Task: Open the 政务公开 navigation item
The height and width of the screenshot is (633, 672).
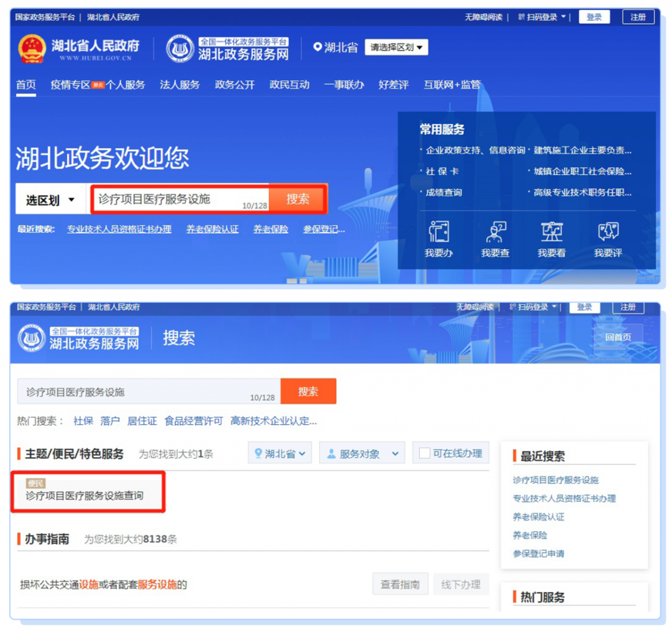Action: [x=235, y=85]
